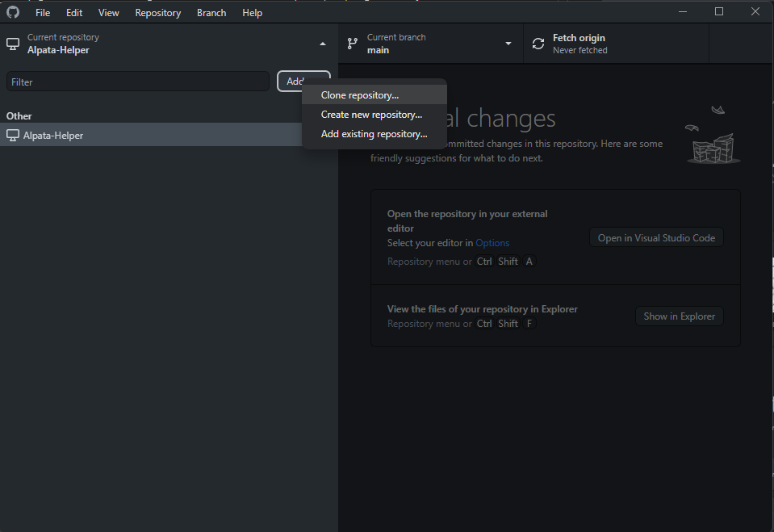The height and width of the screenshot is (532, 774).
Task: Click the monitor icon next to Alpata-Helper in list
Action: (13, 136)
